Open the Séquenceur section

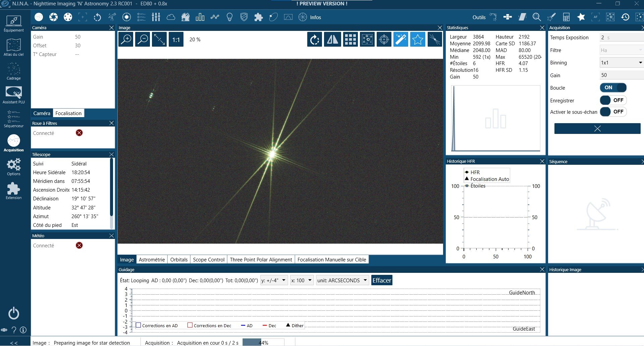tap(14, 119)
